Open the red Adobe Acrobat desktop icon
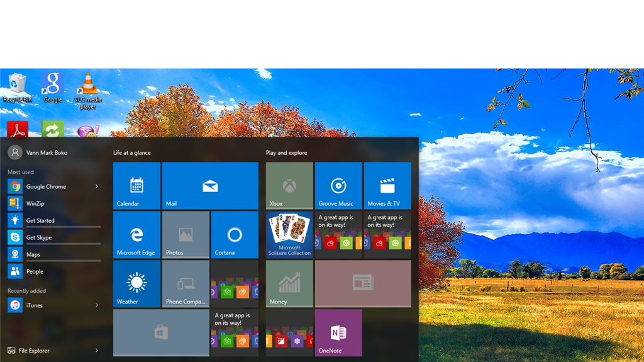This screenshot has width=644, height=362. coord(17,130)
